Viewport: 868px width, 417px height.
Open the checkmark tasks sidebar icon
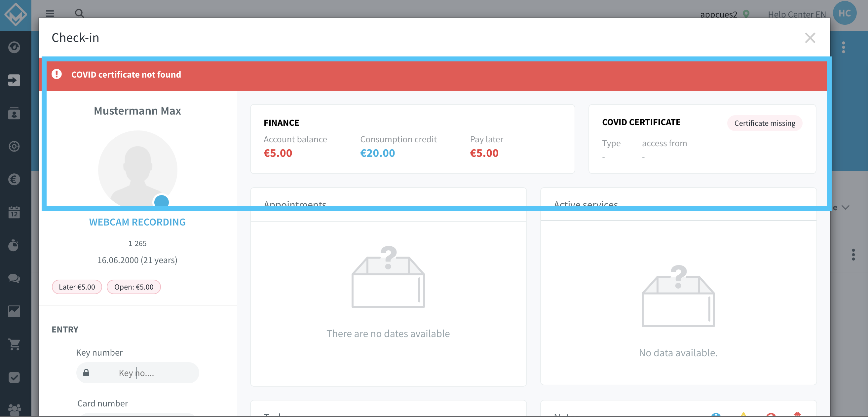[x=14, y=377]
